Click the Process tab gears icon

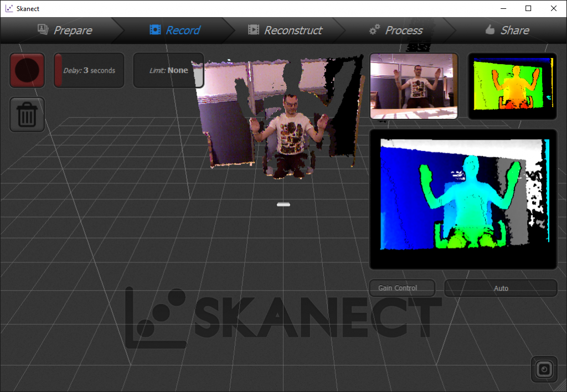click(375, 30)
